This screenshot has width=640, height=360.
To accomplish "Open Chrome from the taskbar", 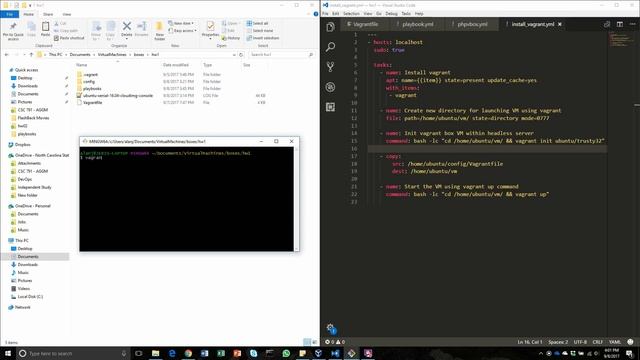I will coord(188,353).
